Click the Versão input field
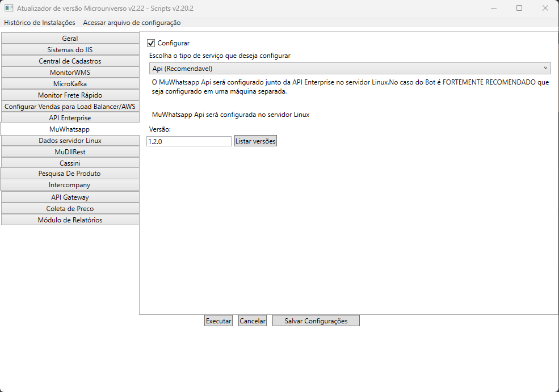This screenshot has width=559, height=392. 188,141
